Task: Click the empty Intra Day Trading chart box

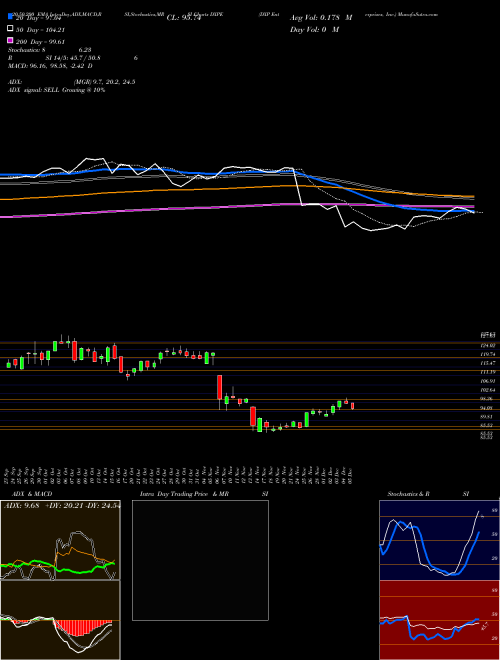Action: point(200,560)
